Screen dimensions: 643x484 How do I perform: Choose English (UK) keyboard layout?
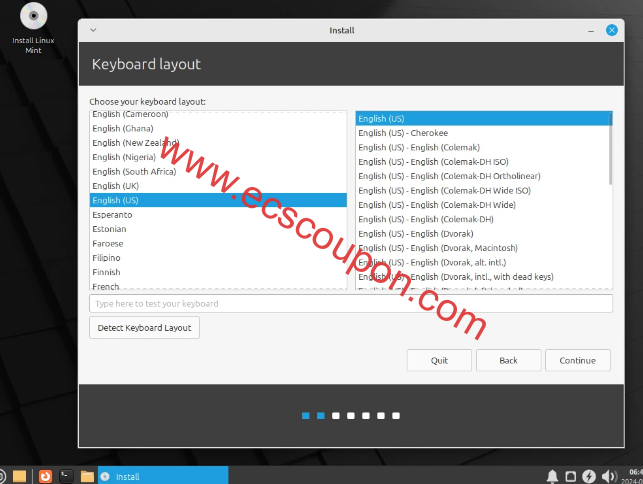click(218, 186)
